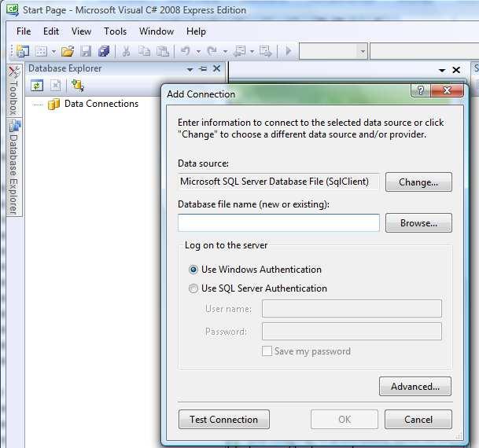Open the document window list dropdown arrow
This screenshot has height=448, width=479.
[x=442, y=70]
